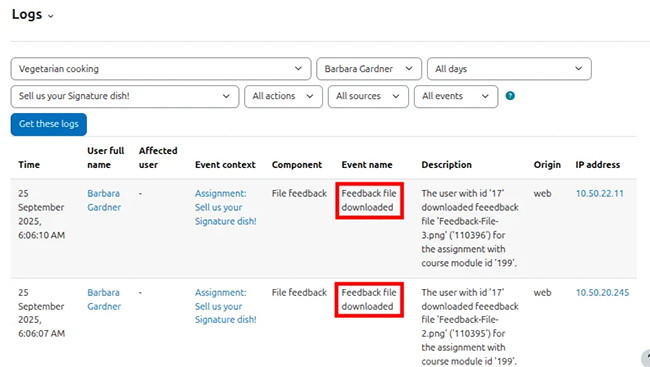Viewport: 650px width, 367px height.
Task: Click the Affected user column header
Action: pos(158,158)
